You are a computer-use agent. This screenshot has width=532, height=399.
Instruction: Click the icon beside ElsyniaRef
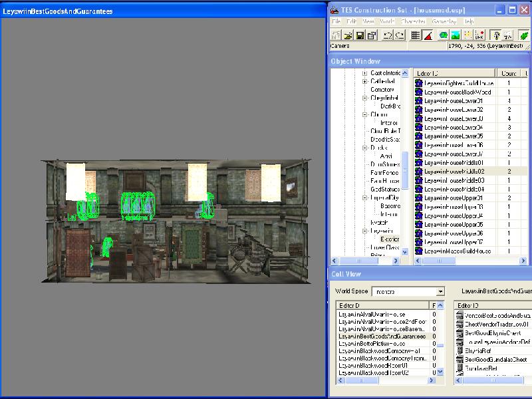(460, 350)
